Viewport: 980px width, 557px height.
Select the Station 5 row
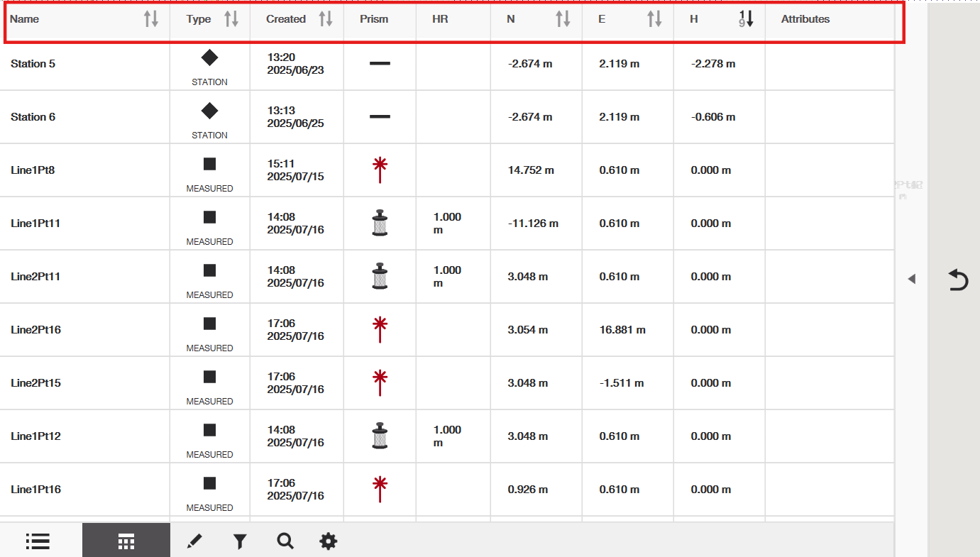point(33,64)
